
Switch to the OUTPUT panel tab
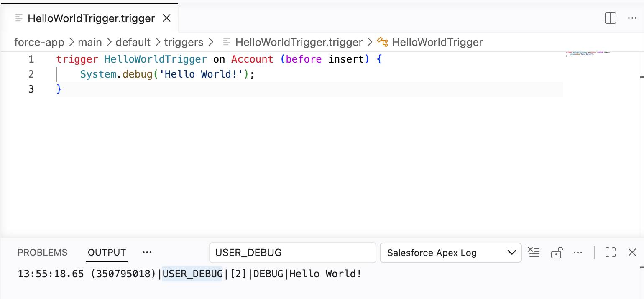pos(107,253)
